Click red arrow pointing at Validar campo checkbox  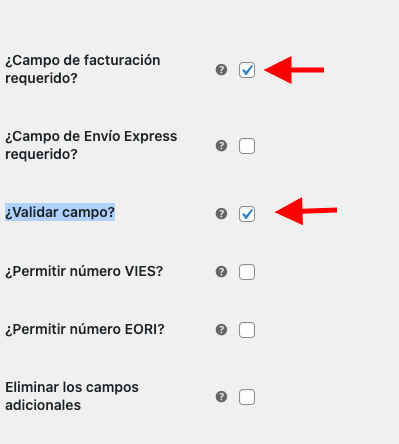306,211
